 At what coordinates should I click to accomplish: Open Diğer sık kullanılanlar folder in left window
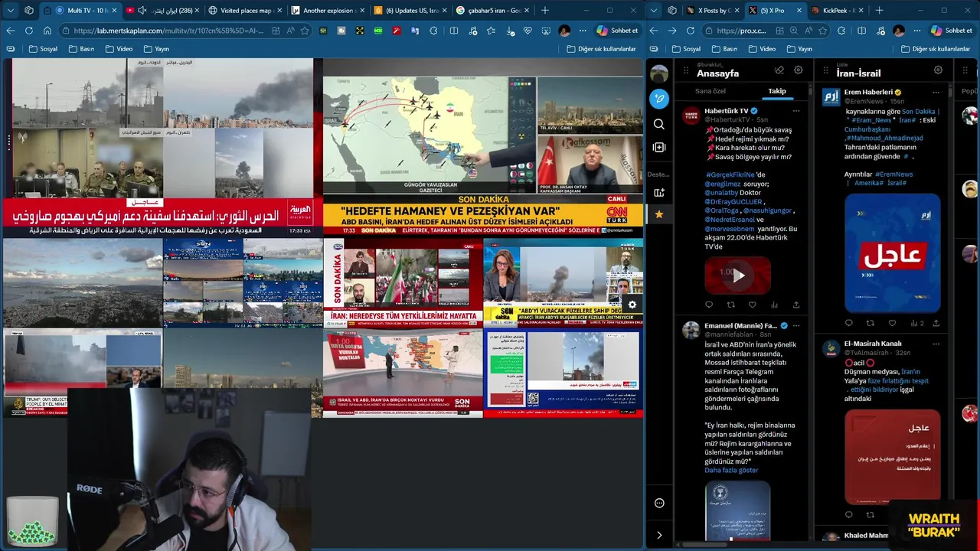pyautogui.click(x=602, y=49)
